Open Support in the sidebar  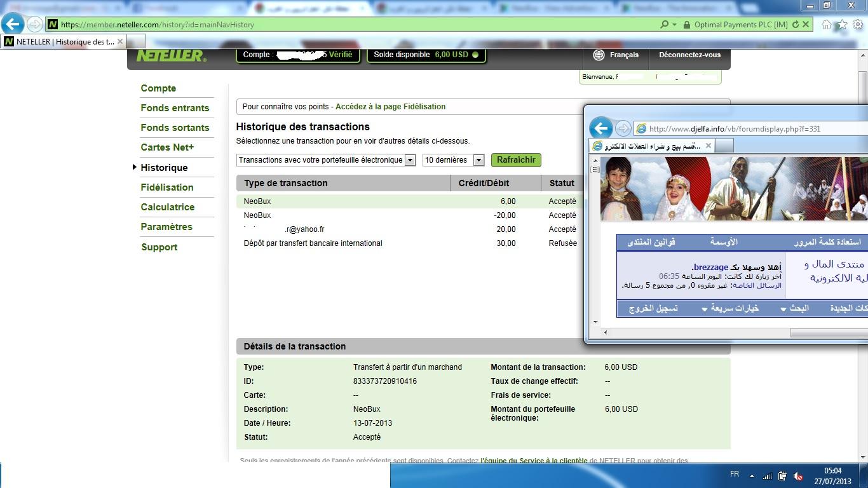pyautogui.click(x=159, y=247)
